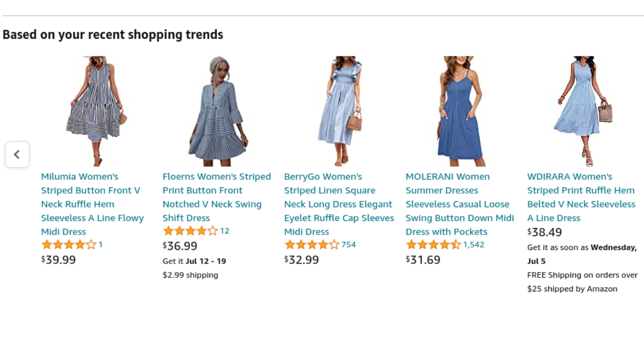Image resolution: width=644 pixels, height=337 pixels.
Task: Open the 12 Floerns reviews
Action: pos(224,231)
